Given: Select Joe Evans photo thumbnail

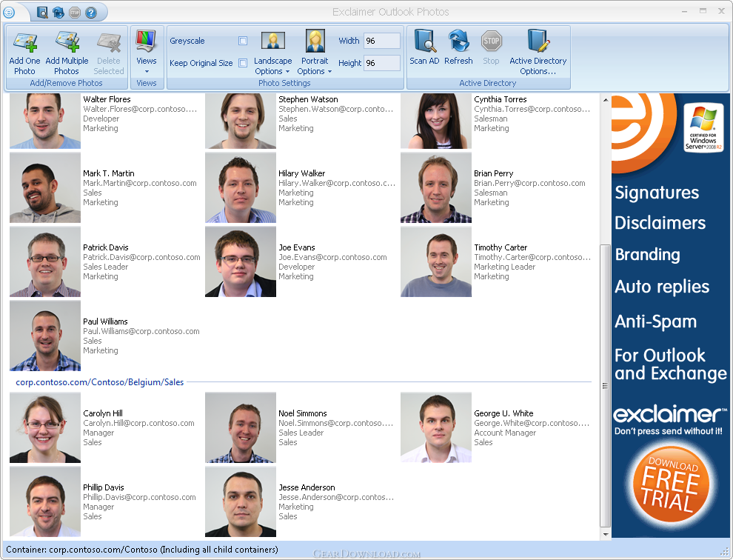Looking at the screenshot, I should click(x=241, y=261).
